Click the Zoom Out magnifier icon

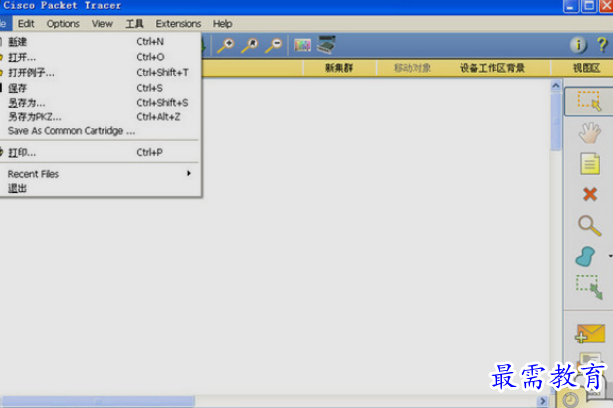[274, 45]
